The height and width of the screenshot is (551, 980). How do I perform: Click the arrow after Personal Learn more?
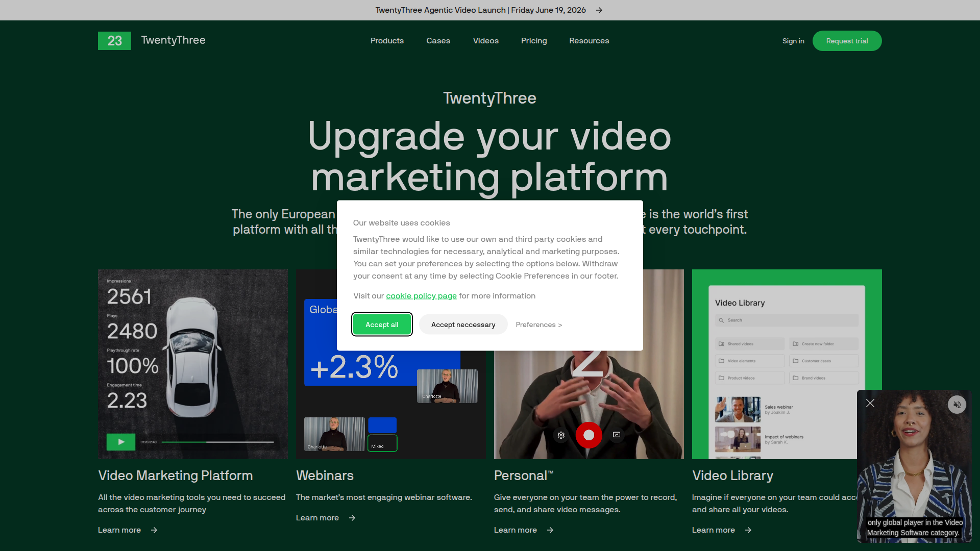coord(550,530)
